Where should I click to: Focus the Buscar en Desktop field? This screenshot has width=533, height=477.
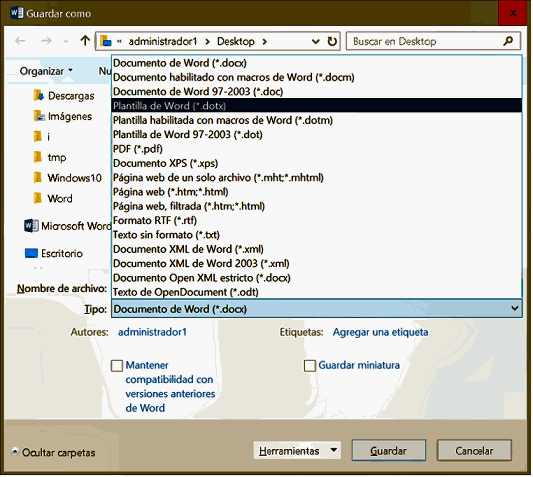tap(433, 41)
